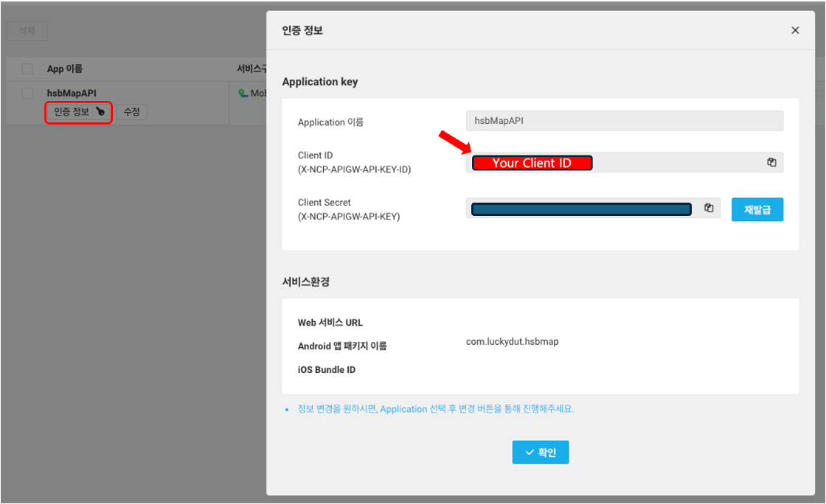
Task: Click the 인증 정보 dialog title
Action: (x=302, y=30)
